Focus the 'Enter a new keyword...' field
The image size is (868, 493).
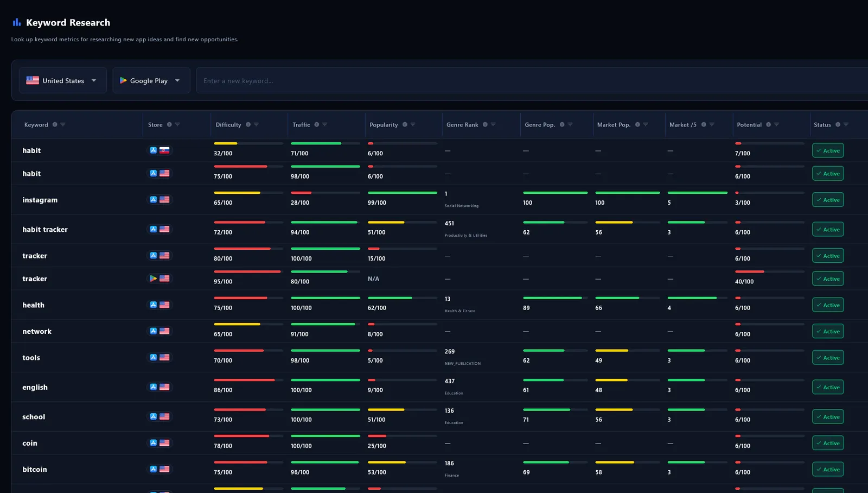coord(532,81)
